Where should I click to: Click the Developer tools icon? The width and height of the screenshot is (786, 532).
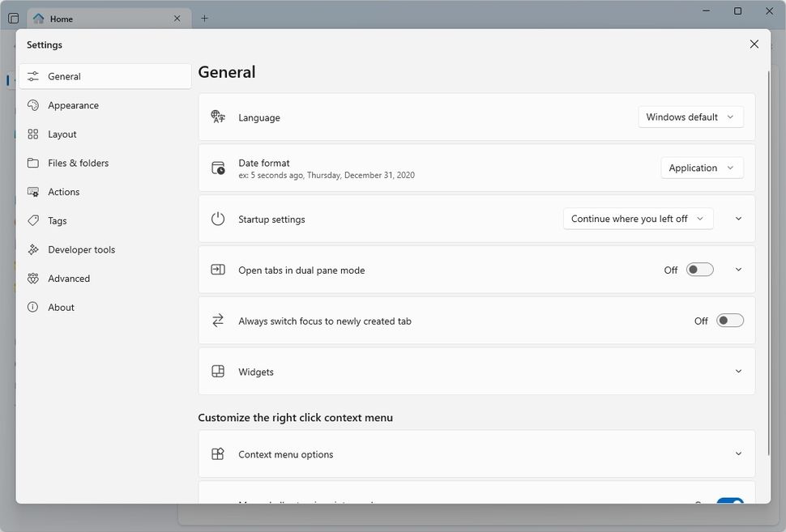(x=33, y=249)
